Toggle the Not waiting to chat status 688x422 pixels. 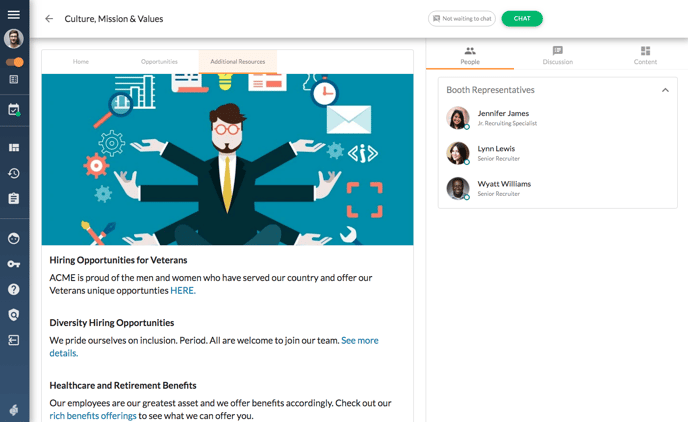point(462,18)
